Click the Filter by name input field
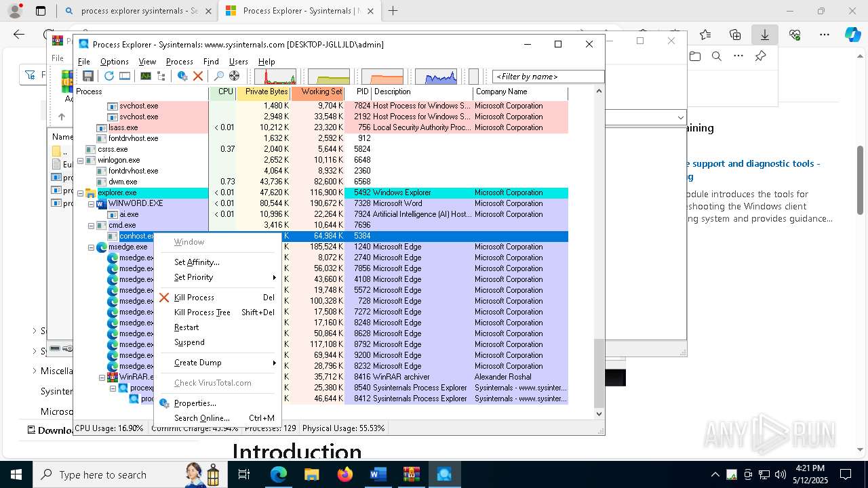The height and width of the screenshot is (488, 868). (x=548, y=77)
